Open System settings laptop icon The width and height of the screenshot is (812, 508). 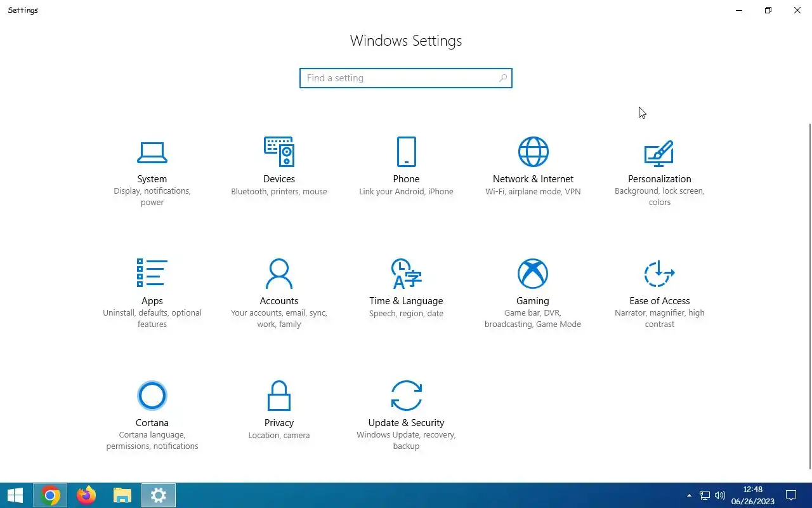[x=152, y=152]
